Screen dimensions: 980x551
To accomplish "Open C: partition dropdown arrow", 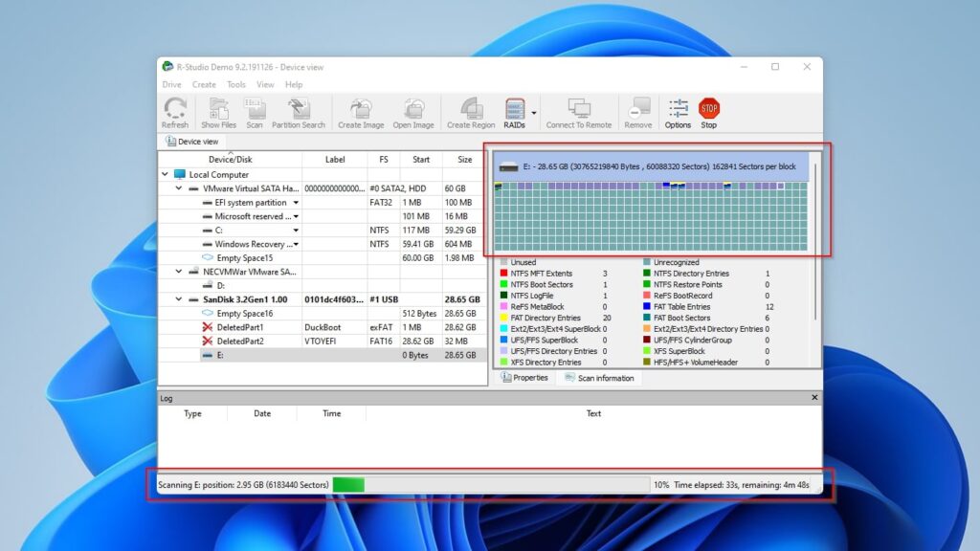I will pyautogui.click(x=296, y=230).
